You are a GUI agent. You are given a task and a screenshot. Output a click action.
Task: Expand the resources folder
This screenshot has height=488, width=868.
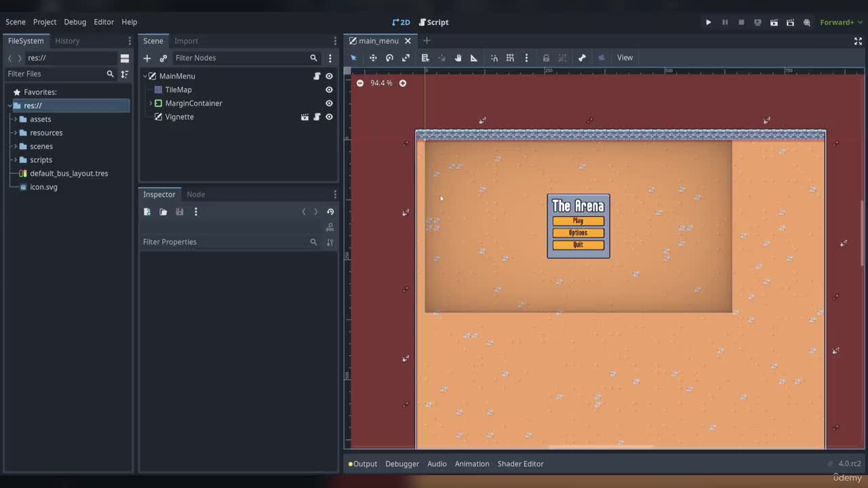coord(15,133)
